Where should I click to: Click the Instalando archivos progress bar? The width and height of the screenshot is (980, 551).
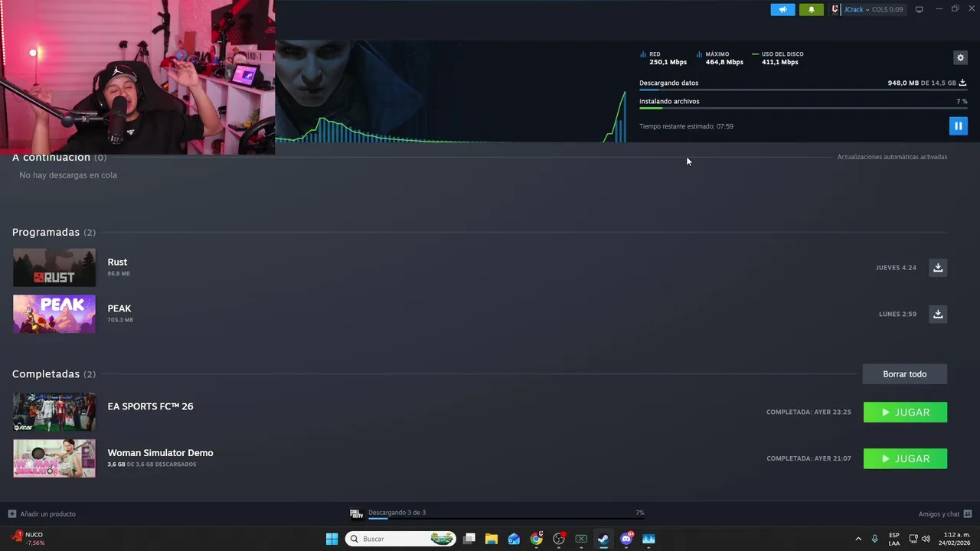pos(803,108)
